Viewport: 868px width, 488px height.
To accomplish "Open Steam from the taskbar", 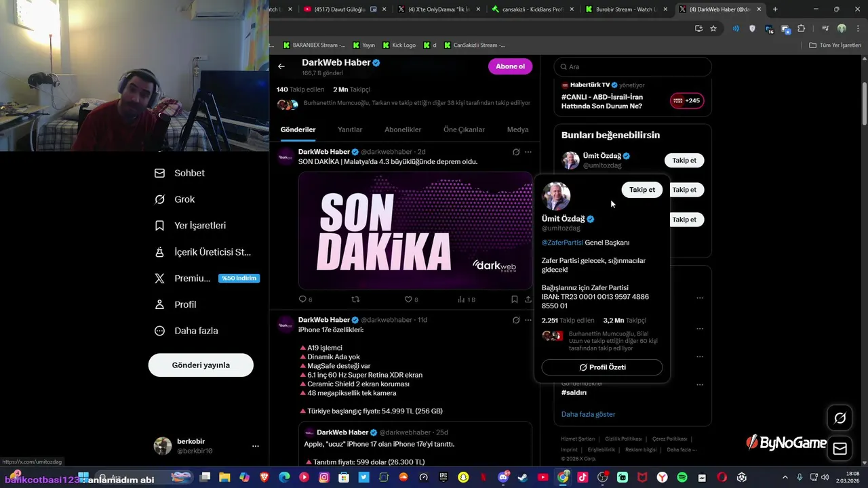I will (x=523, y=477).
